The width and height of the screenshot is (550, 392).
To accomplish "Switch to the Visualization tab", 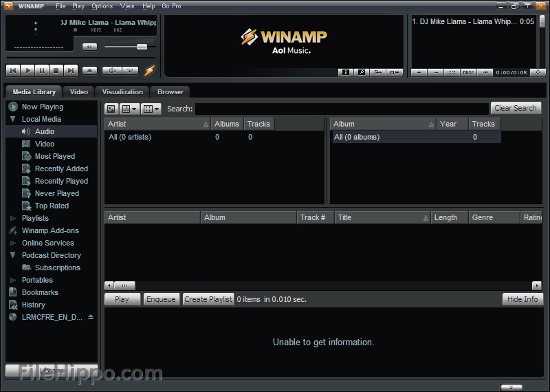I will [x=122, y=91].
